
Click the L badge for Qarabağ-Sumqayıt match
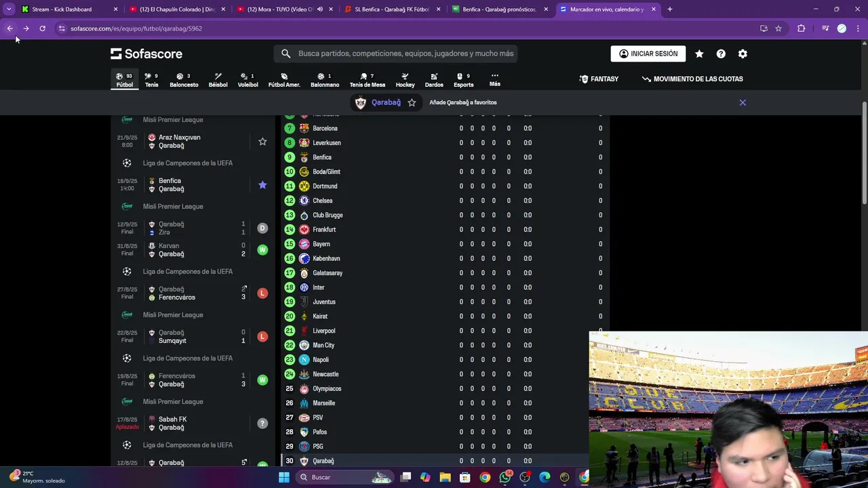click(262, 337)
